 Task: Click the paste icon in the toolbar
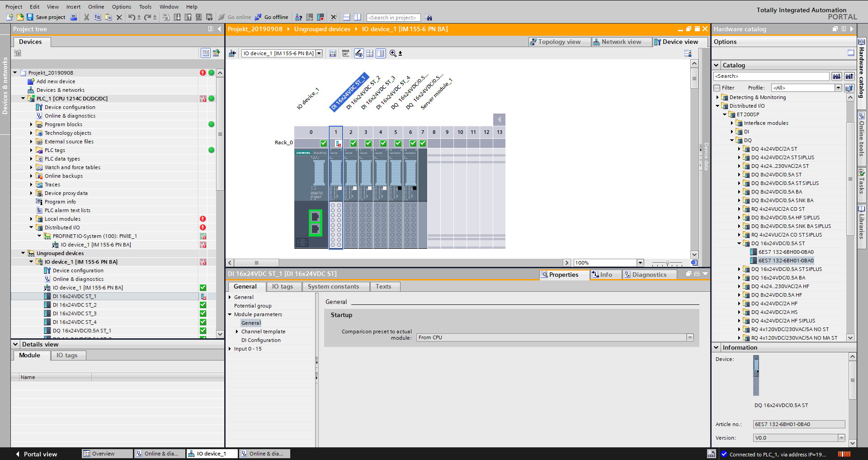tap(108, 17)
